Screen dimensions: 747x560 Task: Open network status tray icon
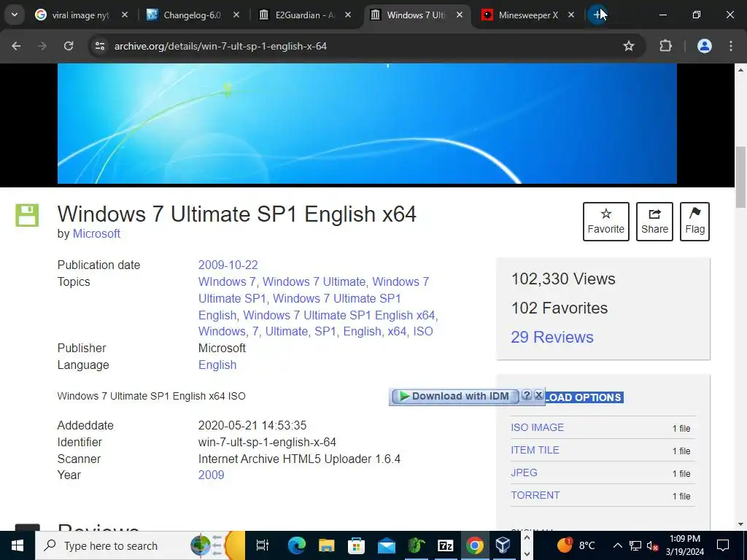point(635,545)
